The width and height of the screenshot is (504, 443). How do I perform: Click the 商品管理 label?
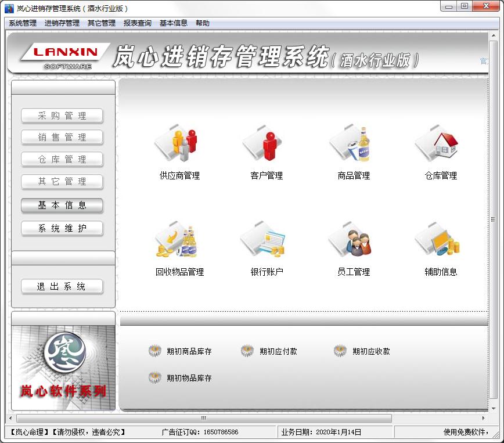pos(354,175)
